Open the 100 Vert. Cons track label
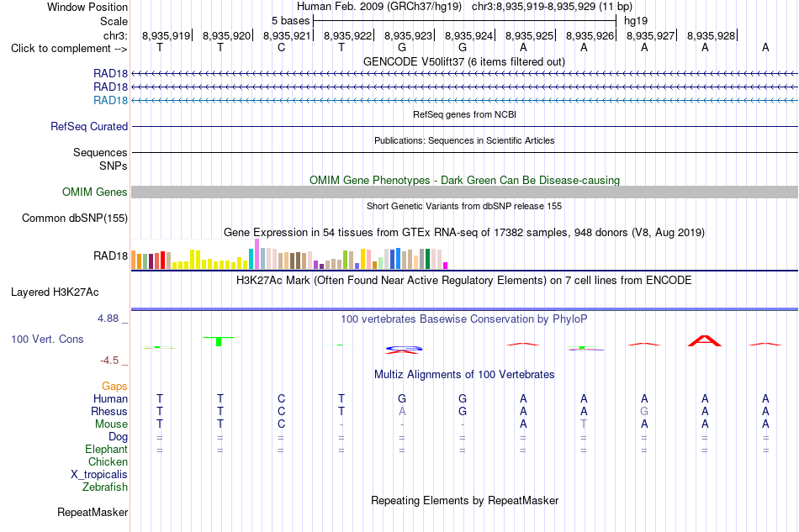Image resolution: width=799 pixels, height=532 pixels. click(47, 339)
